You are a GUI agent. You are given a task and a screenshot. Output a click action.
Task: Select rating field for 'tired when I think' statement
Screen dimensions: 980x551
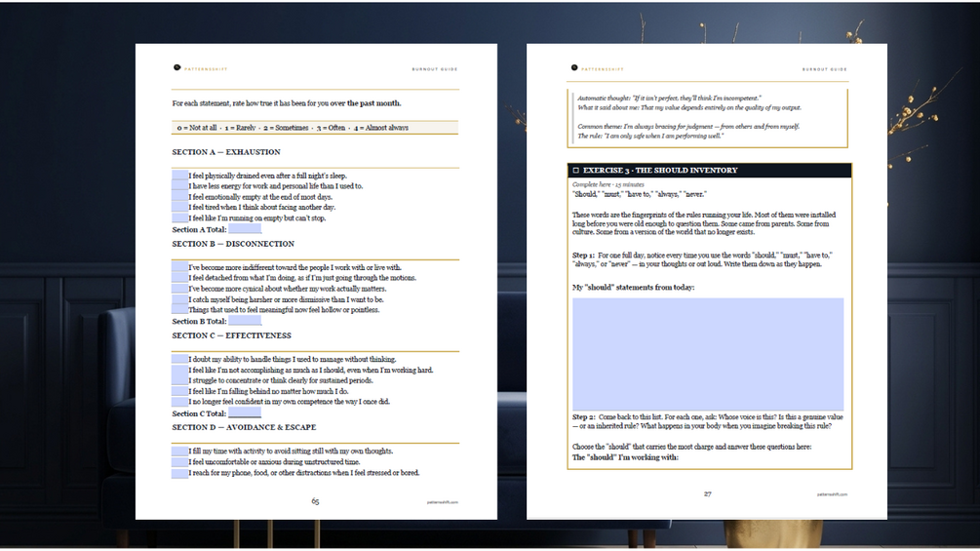(180, 208)
